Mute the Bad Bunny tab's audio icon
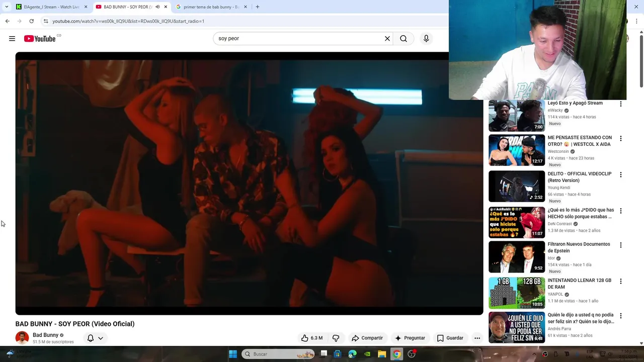 pyautogui.click(x=157, y=7)
